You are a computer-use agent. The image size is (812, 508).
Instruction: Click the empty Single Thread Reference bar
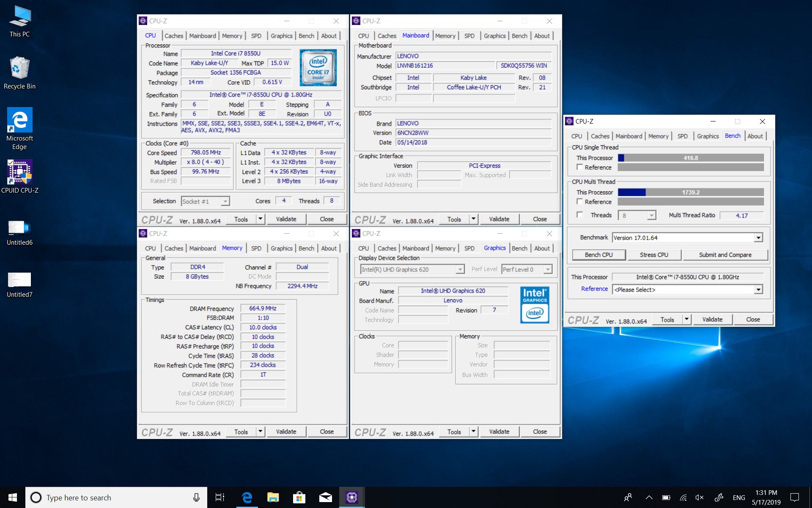coord(691,167)
